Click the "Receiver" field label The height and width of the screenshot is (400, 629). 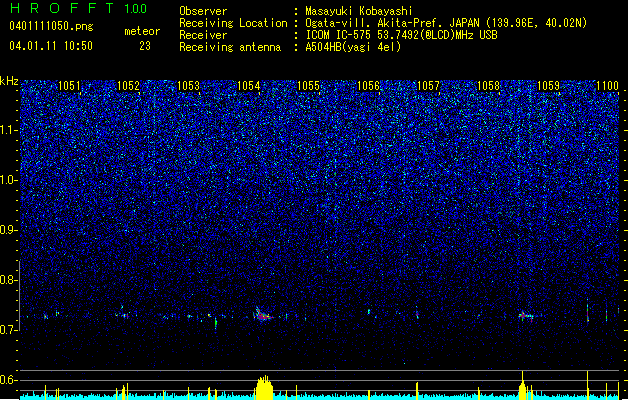click(203, 35)
